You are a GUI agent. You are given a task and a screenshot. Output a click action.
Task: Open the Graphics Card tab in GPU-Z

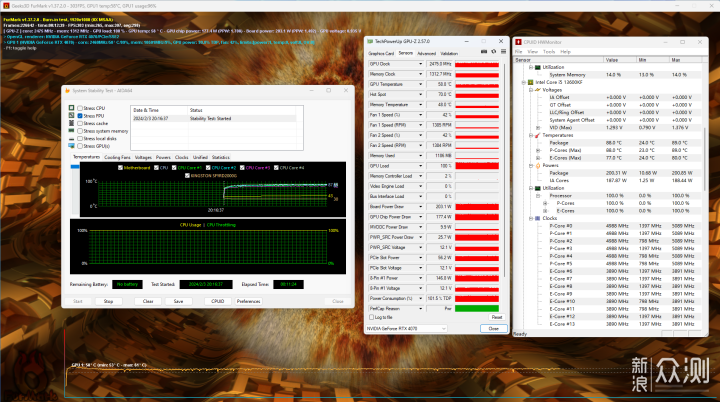coord(381,53)
